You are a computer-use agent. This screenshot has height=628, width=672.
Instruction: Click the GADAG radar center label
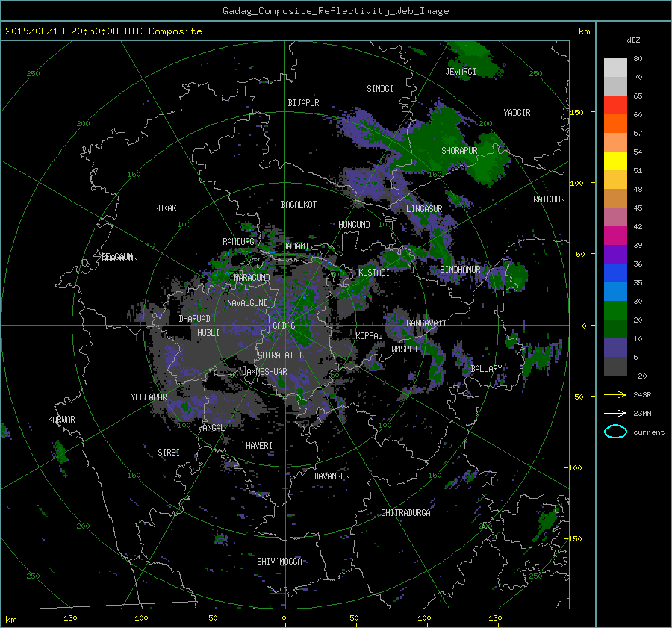284,326
